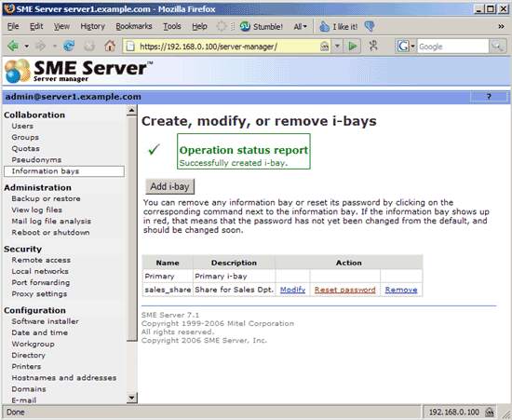Open Quotas in the sidebar
512x420 pixels.
pyautogui.click(x=26, y=149)
